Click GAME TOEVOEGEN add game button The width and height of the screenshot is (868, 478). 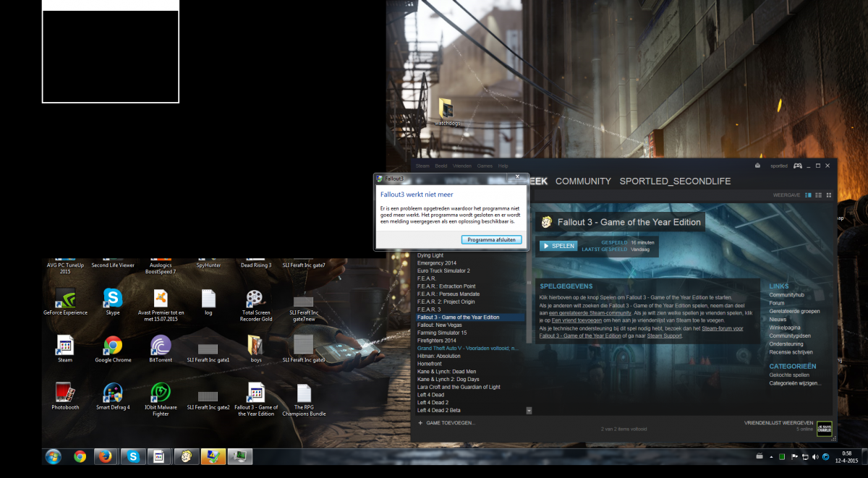point(447,422)
